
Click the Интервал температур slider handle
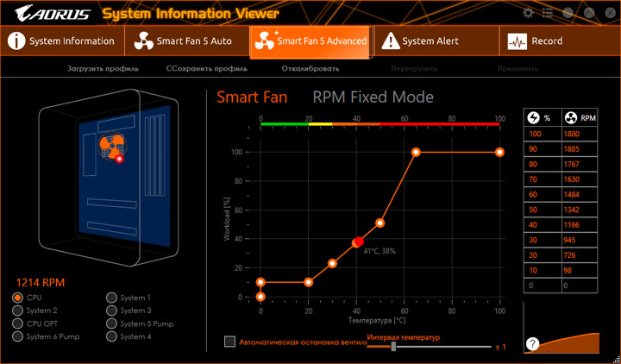coord(393,347)
